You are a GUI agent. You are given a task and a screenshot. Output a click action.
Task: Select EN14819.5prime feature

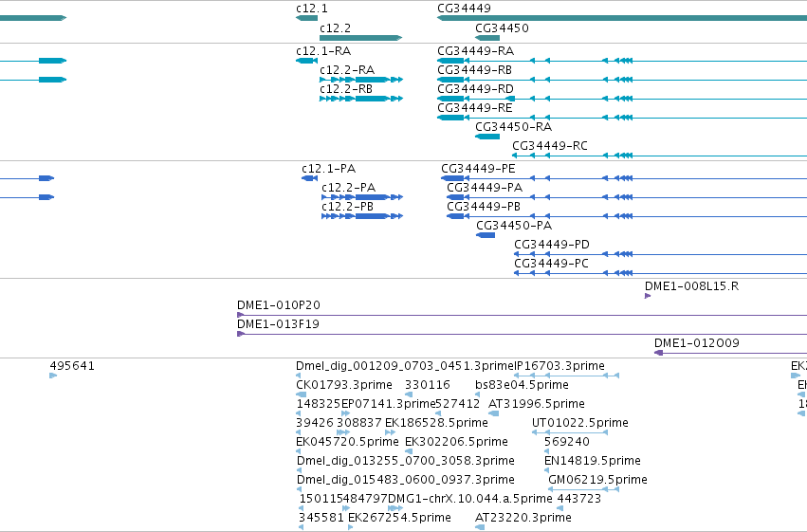tap(546, 470)
